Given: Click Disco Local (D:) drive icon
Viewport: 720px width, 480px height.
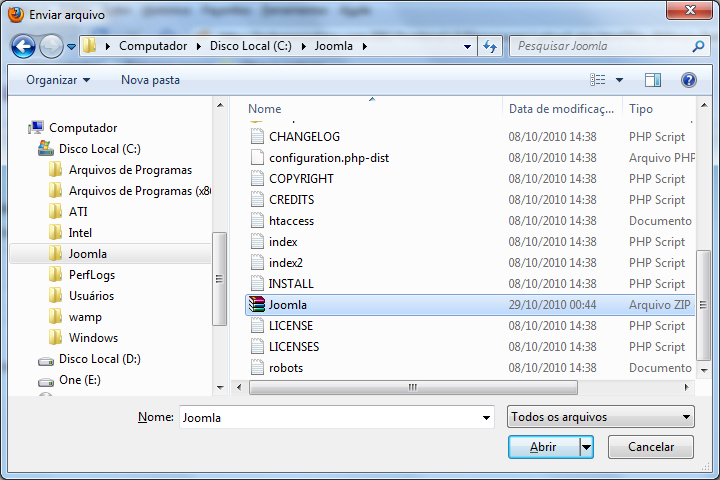Looking at the screenshot, I should [46, 361].
